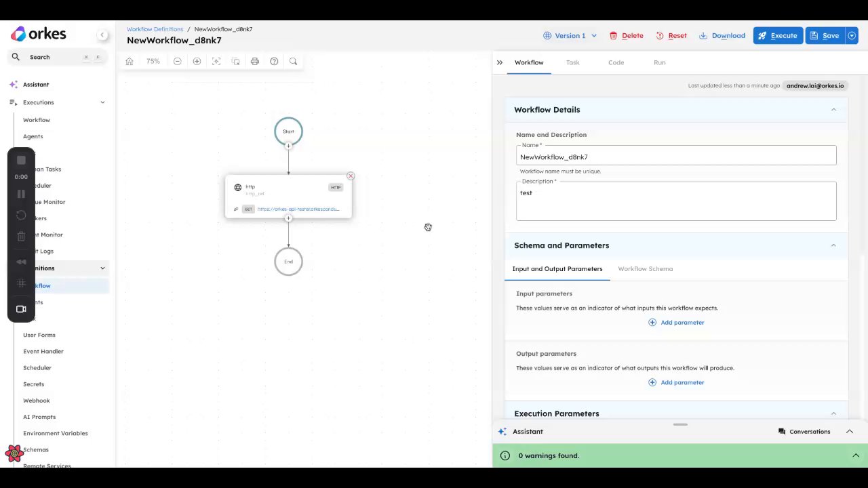Click the multi-select icon in canvas toolbar

point(235,61)
